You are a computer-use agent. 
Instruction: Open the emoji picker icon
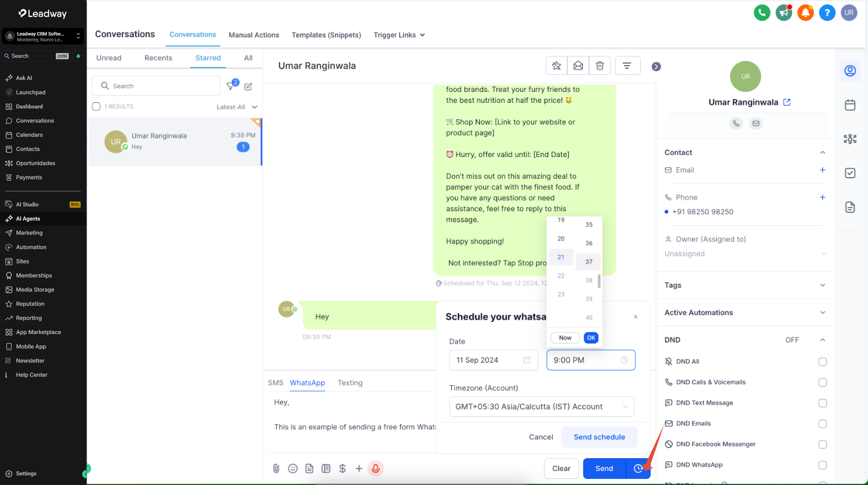point(293,469)
